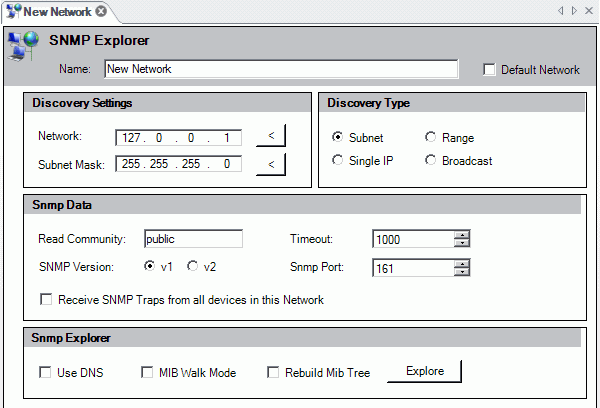Increase the Timeout value with up arrow
The image size is (600, 408).
point(461,235)
